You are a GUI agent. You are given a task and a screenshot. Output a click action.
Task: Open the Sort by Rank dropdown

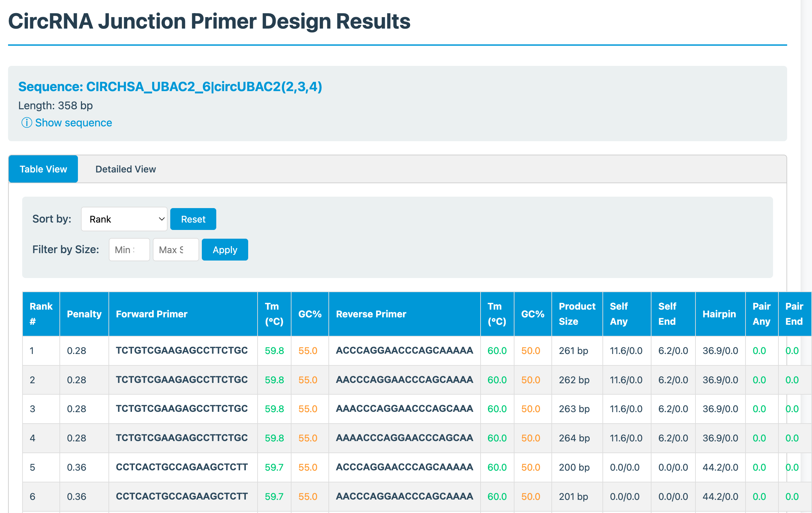coord(124,219)
